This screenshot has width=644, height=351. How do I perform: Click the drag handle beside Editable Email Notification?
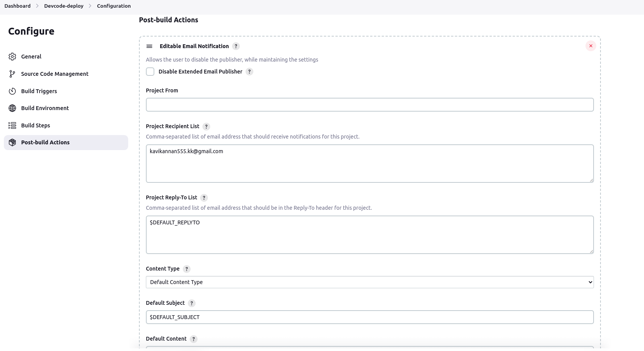pyautogui.click(x=149, y=46)
